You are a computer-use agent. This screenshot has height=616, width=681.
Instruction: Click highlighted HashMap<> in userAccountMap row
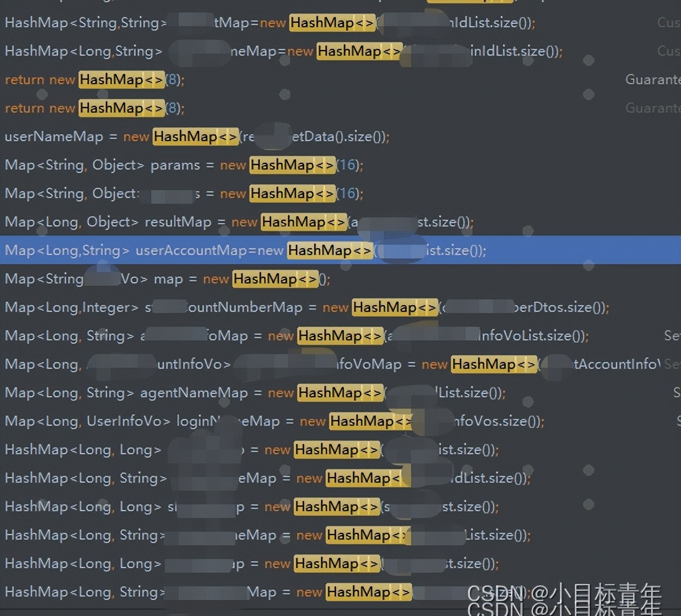click(330, 250)
